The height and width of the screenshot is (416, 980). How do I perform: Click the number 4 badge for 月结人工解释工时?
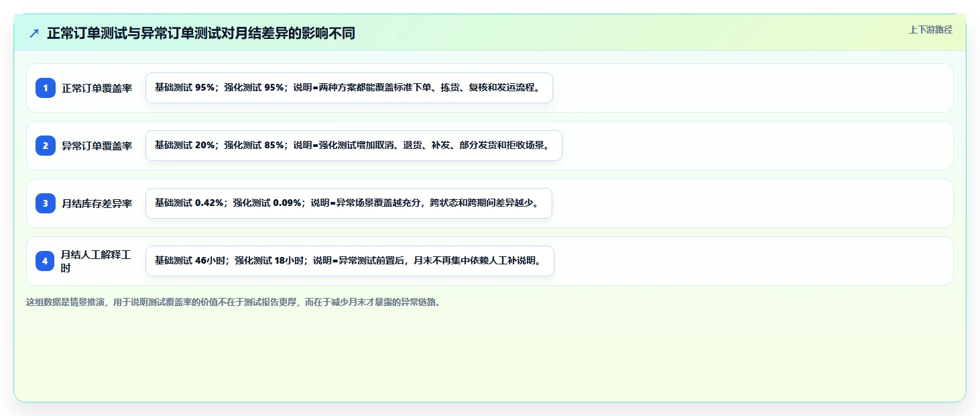point(46,261)
